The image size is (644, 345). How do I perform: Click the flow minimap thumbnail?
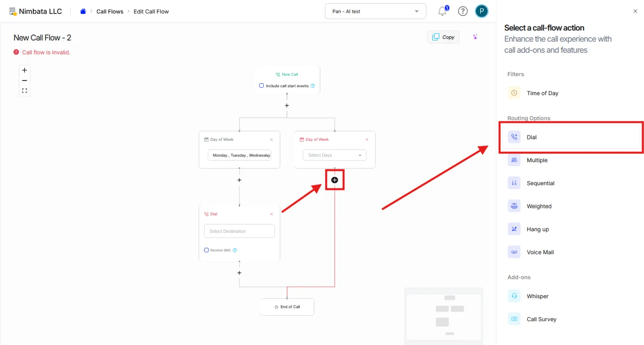444,316
